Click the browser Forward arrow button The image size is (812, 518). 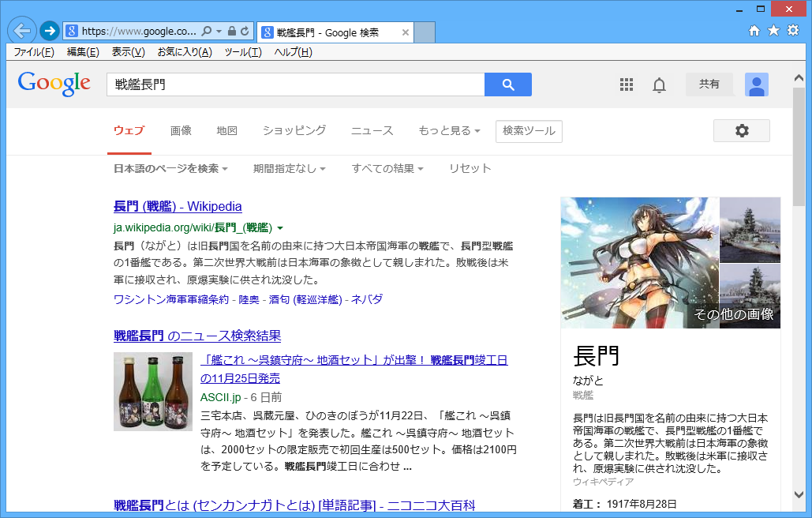(x=50, y=31)
